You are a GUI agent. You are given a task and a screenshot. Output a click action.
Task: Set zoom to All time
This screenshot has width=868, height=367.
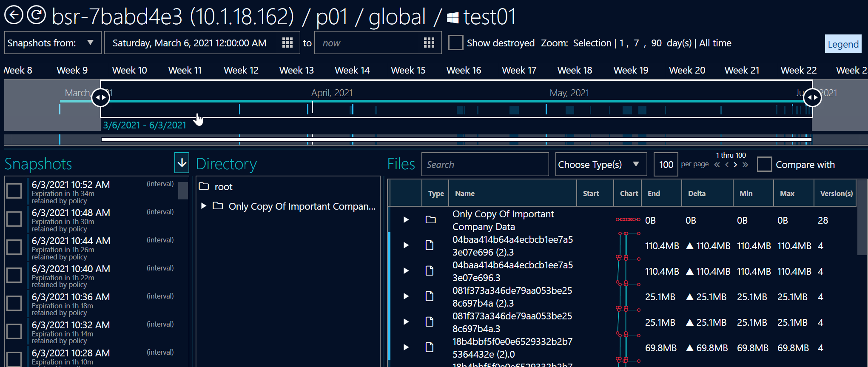(x=715, y=43)
